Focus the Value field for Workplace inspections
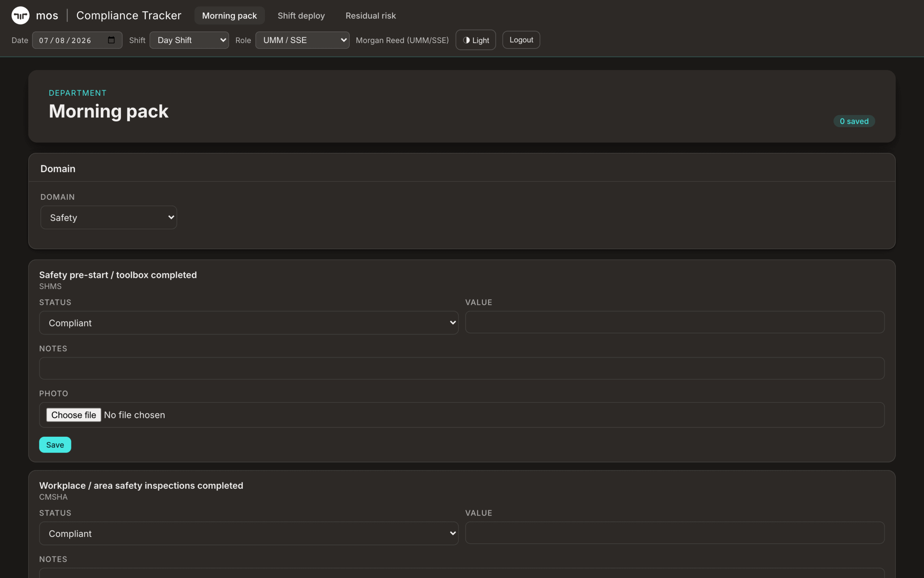 tap(675, 532)
